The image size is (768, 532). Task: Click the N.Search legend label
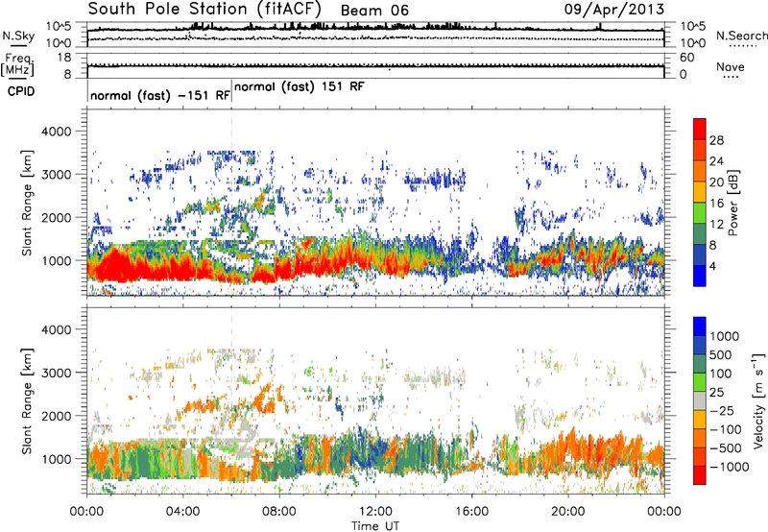(x=742, y=36)
